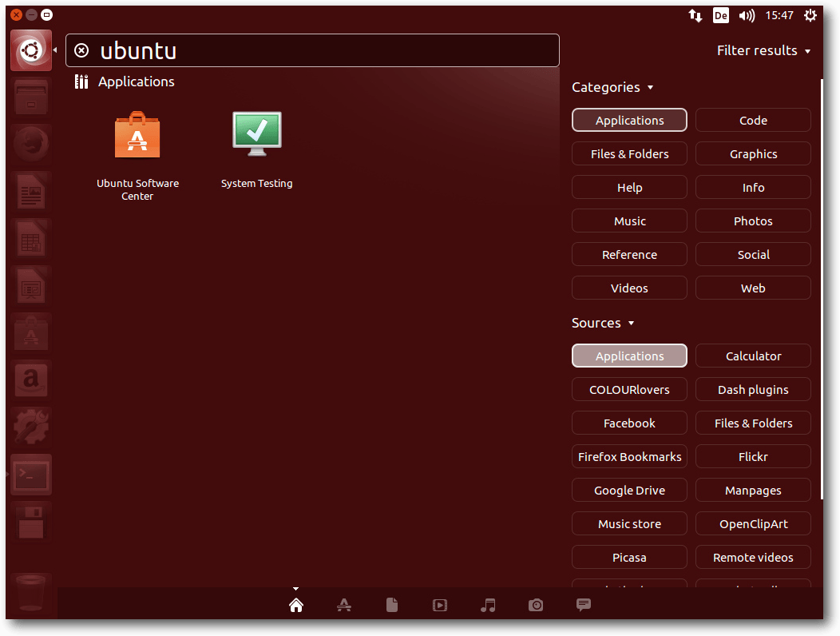Toggle the Graphics category filter

point(753,154)
